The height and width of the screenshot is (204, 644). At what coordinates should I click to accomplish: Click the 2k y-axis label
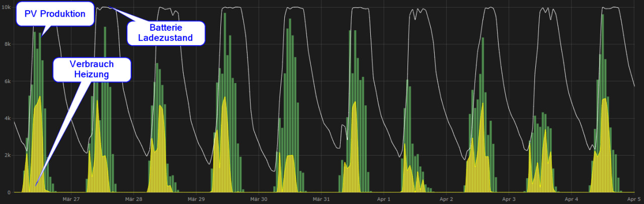pos(8,155)
